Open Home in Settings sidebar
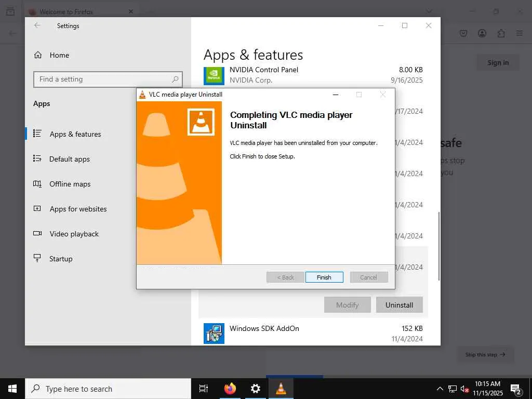The height and width of the screenshot is (399, 532). (59, 55)
